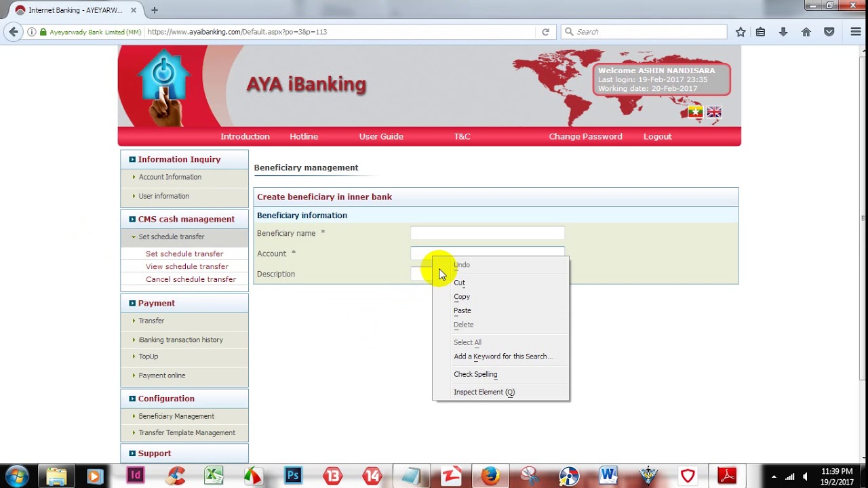Open the Pocket icon in toolbar
This screenshot has width=868, height=488.
[x=829, y=32]
